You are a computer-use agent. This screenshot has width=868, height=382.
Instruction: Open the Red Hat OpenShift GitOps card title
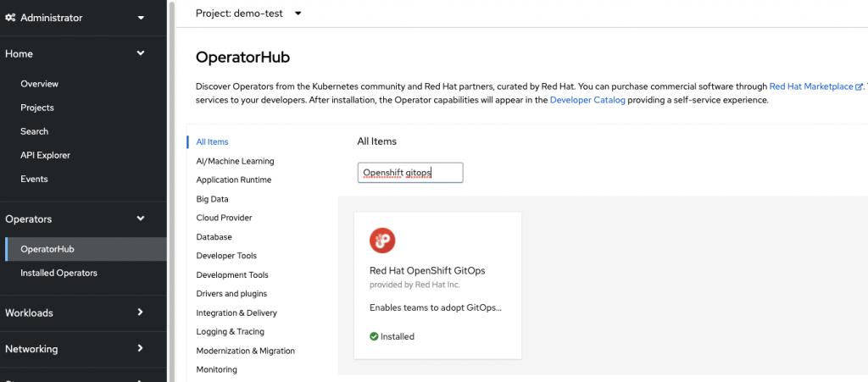pyautogui.click(x=427, y=271)
